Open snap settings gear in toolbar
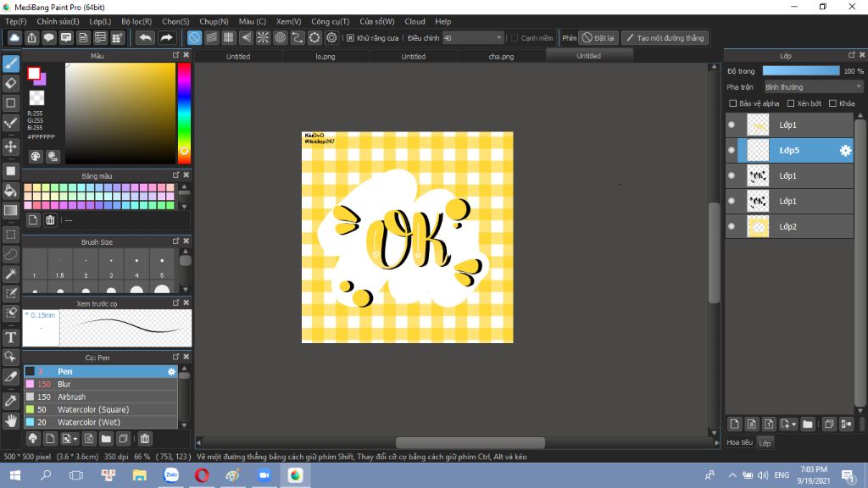Image resolution: width=868 pixels, height=488 pixels. (331, 37)
